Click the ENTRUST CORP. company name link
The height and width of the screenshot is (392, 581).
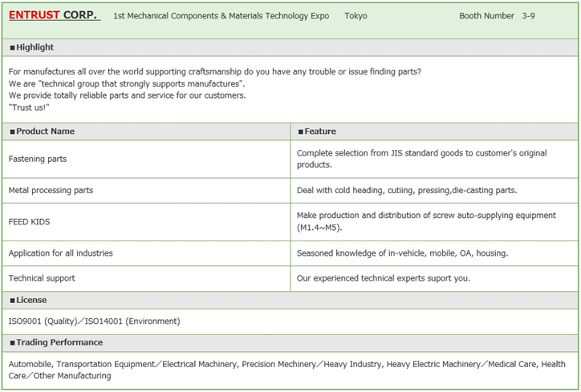click(x=54, y=15)
